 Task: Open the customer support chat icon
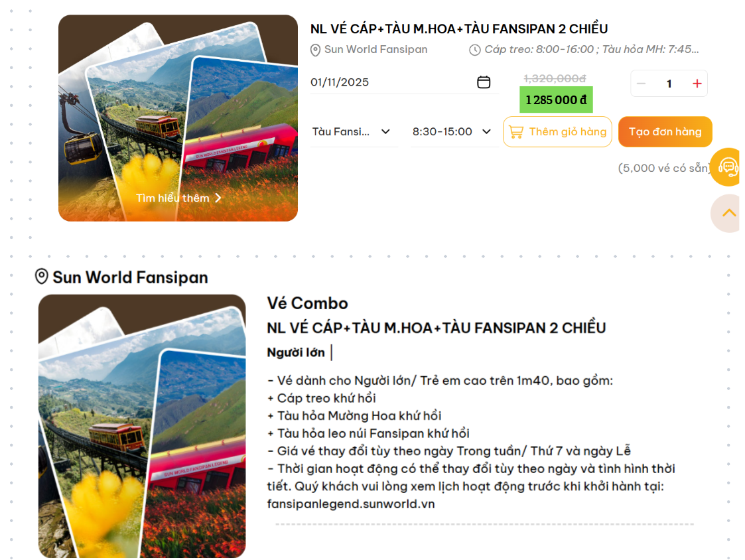(x=726, y=167)
